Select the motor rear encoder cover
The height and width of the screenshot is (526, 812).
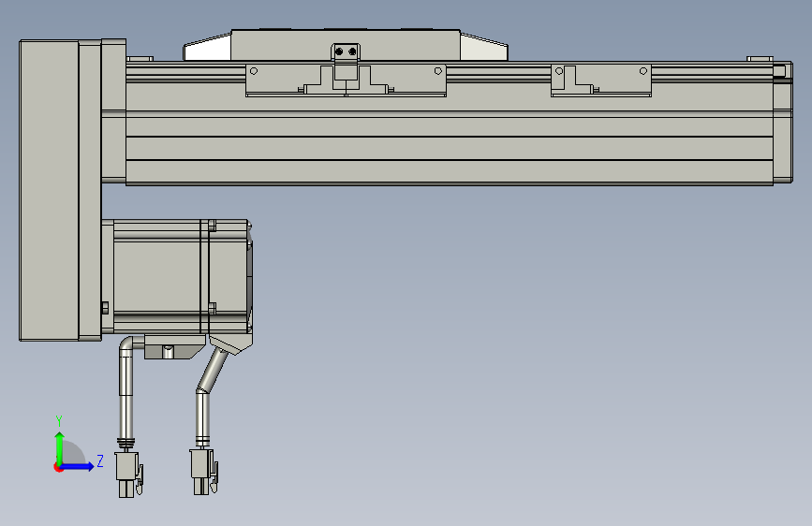tap(230, 277)
